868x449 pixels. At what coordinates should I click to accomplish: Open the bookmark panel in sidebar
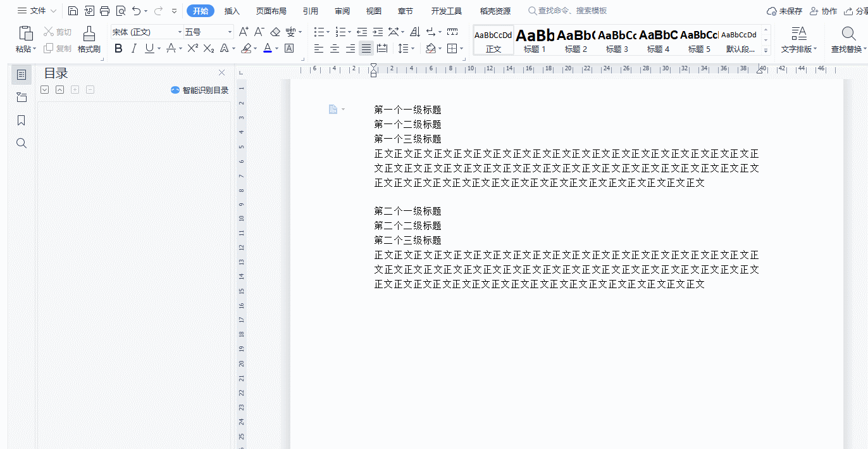[22, 120]
